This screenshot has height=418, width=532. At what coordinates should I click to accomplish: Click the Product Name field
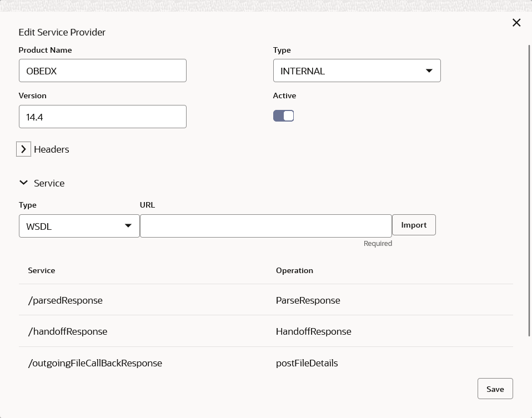click(103, 71)
